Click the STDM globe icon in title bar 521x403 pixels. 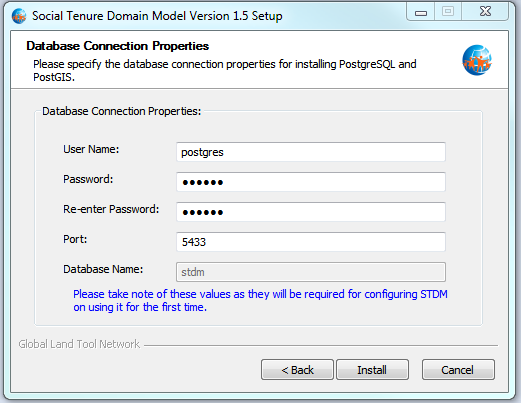tap(19, 16)
